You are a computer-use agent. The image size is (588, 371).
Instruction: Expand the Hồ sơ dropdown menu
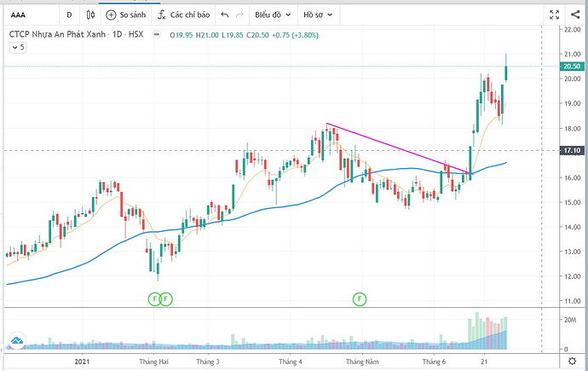318,15
